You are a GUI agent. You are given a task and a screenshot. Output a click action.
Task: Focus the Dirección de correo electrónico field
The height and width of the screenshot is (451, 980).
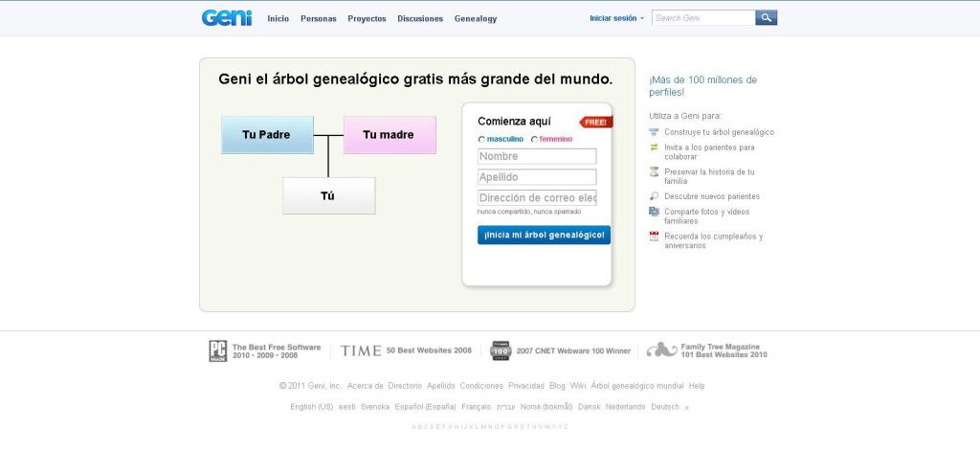click(537, 197)
